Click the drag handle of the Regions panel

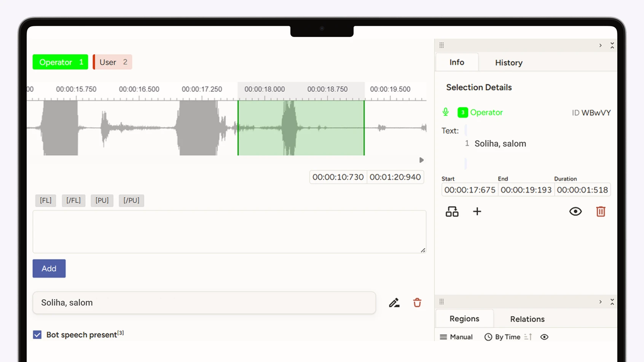442,302
